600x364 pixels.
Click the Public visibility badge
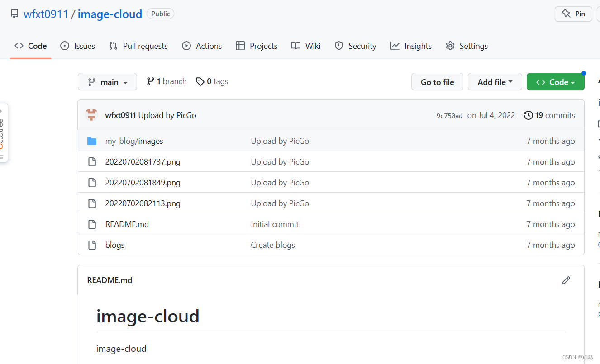161,14
